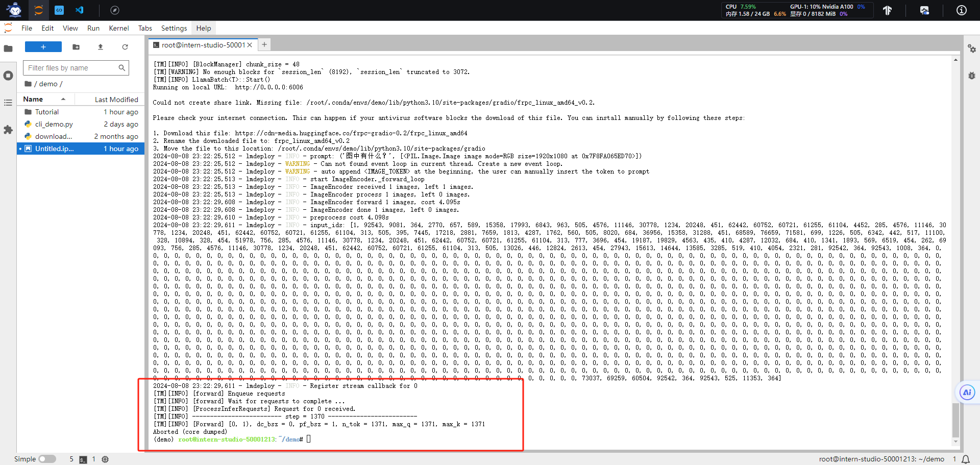Image resolution: width=980 pixels, height=465 pixels.
Task: Select the Untitled.ip... notebook file
Action: 81,149
